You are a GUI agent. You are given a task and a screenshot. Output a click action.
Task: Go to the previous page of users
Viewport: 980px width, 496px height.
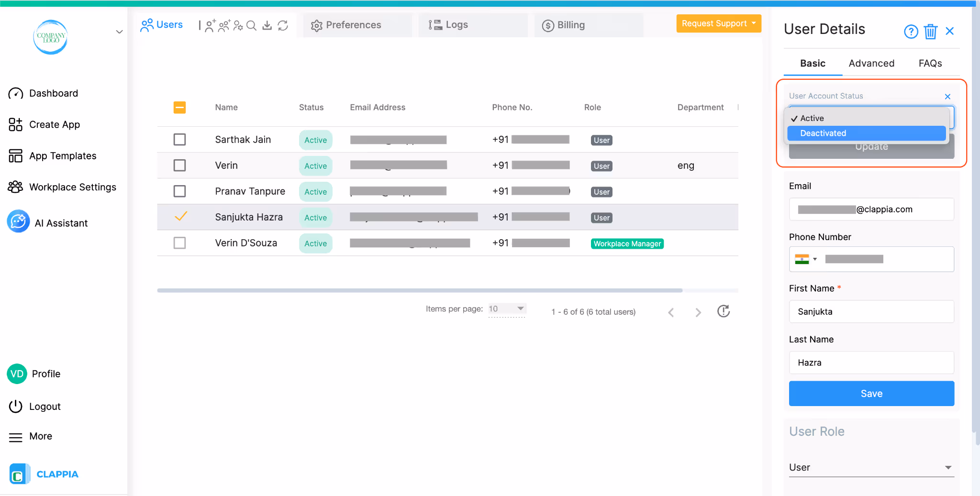point(671,312)
